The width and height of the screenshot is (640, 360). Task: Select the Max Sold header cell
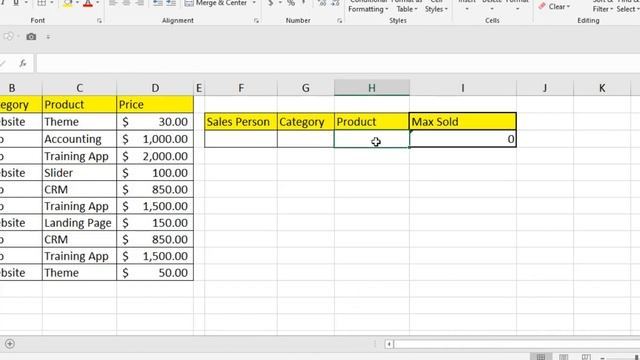pos(463,122)
